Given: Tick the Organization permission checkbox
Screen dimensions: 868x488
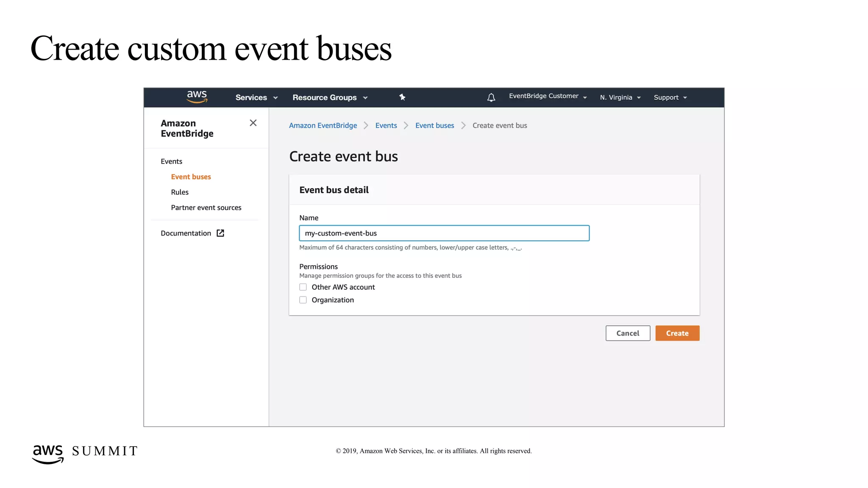Looking at the screenshot, I should click(x=303, y=300).
